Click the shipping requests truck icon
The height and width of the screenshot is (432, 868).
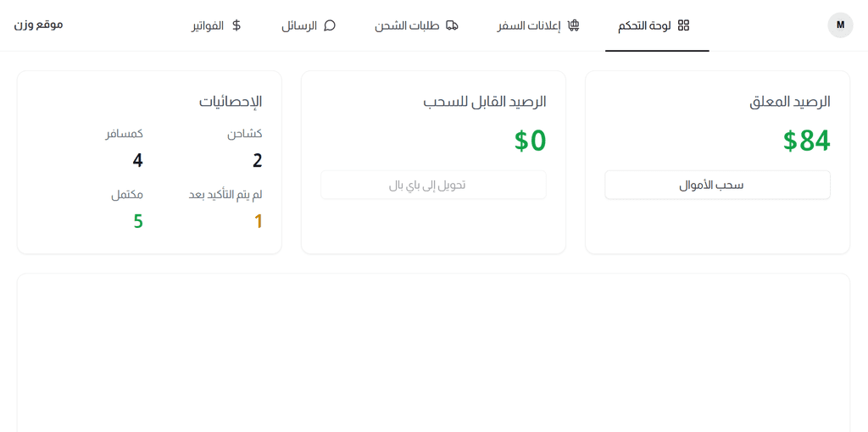[x=452, y=25]
